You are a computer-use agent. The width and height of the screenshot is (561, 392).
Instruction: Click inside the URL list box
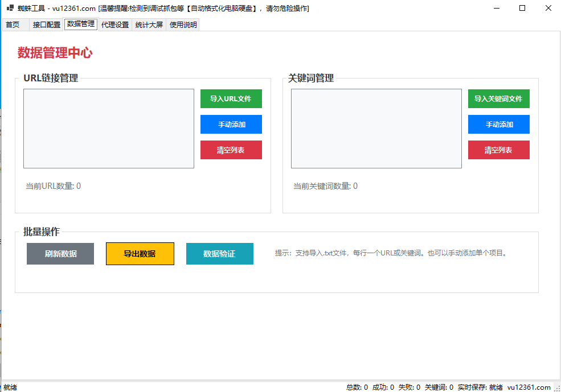coord(108,129)
